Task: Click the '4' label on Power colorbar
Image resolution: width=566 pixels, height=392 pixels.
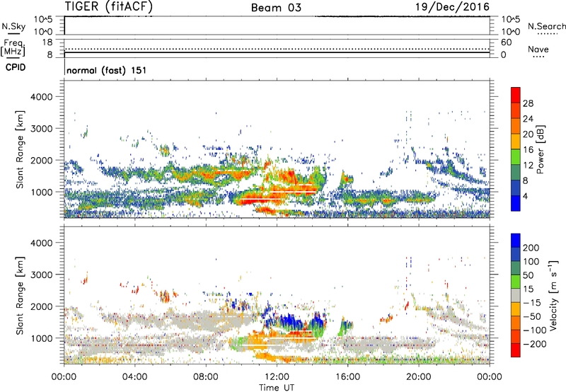Action: (x=525, y=197)
